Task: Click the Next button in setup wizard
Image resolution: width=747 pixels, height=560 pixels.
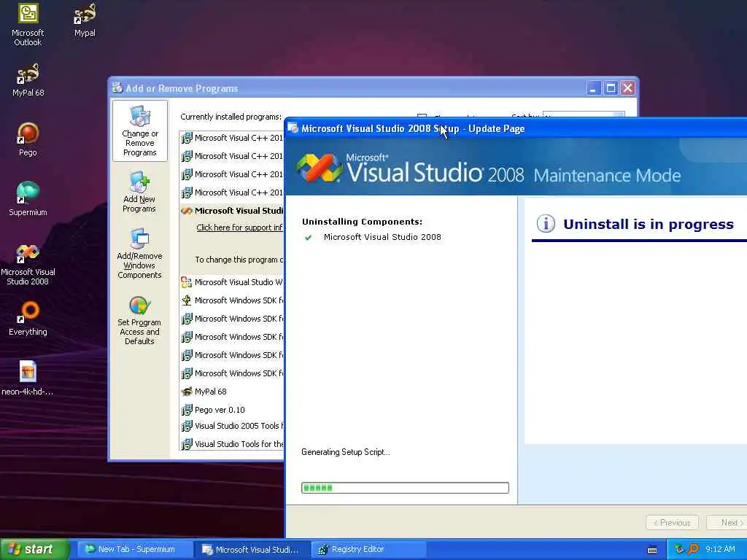Action: click(x=727, y=522)
